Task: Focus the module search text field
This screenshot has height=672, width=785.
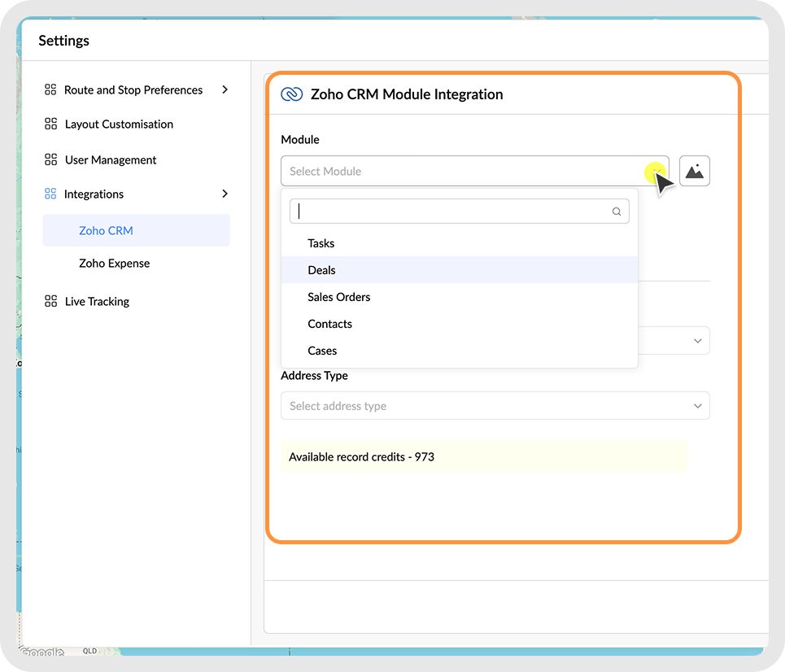Action: click(451, 212)
